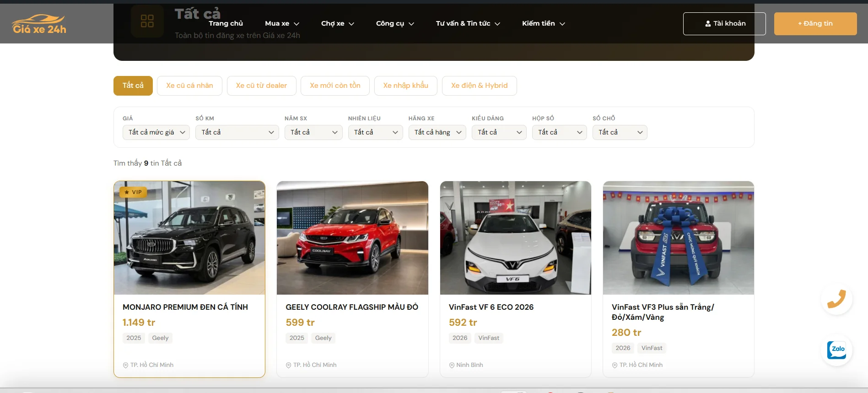Open the Hộp số dropdown
This screenshot has height=393, width=868.
pyautogui.click(x=560, y=132)
